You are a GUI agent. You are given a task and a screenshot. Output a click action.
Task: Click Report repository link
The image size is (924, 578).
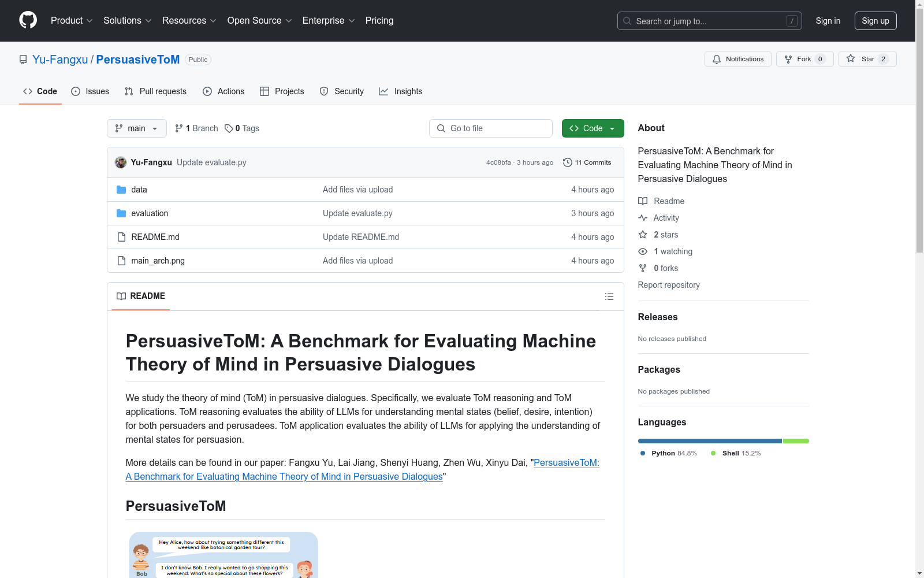tap(669, 285)
